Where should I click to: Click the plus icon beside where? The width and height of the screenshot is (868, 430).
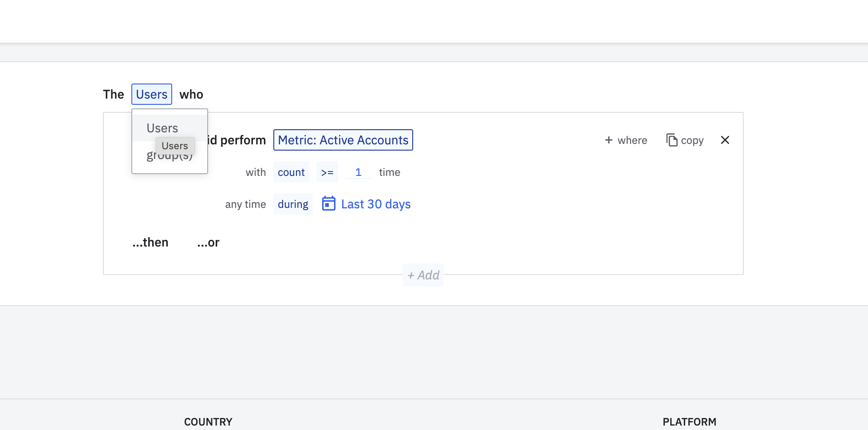point(609,140)
